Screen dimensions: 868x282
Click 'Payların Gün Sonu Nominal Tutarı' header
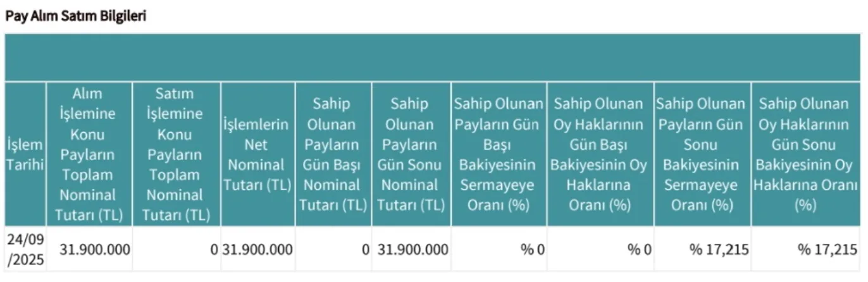coord(411,154)
